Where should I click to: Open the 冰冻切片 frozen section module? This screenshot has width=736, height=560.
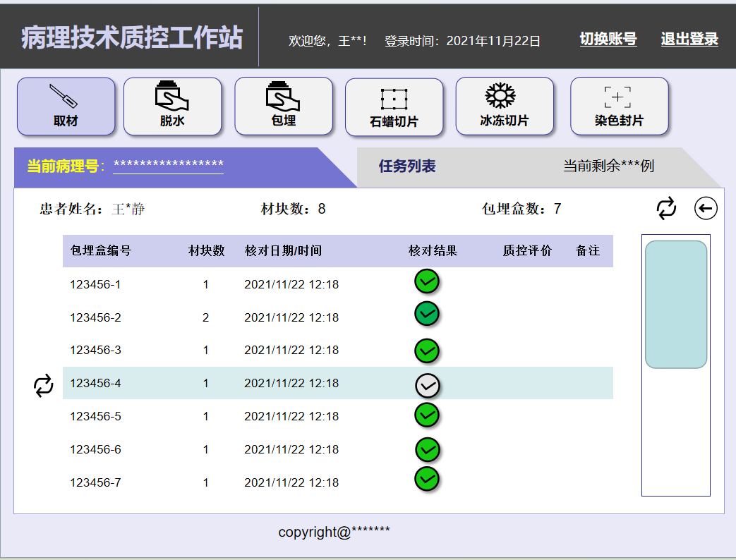point(504,106)
